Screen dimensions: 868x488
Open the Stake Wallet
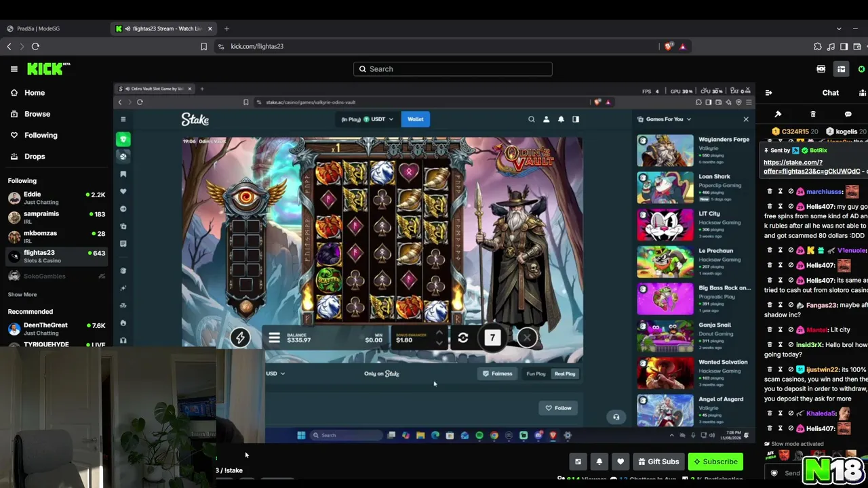click(415, 119)
